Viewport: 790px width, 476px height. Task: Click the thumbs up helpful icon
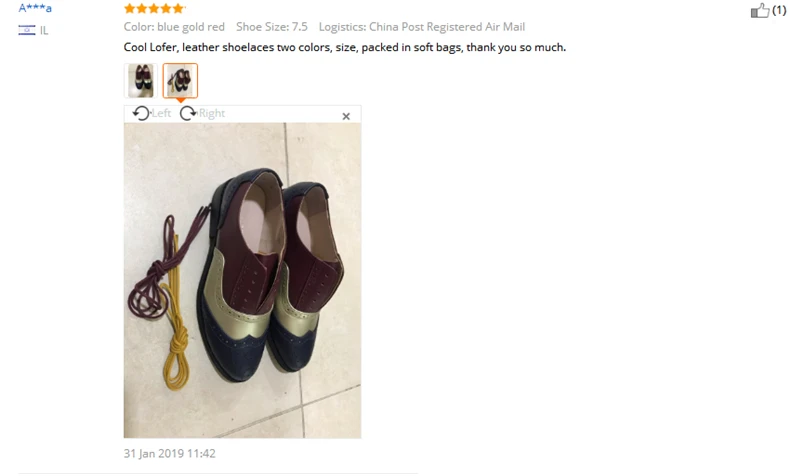760,11
